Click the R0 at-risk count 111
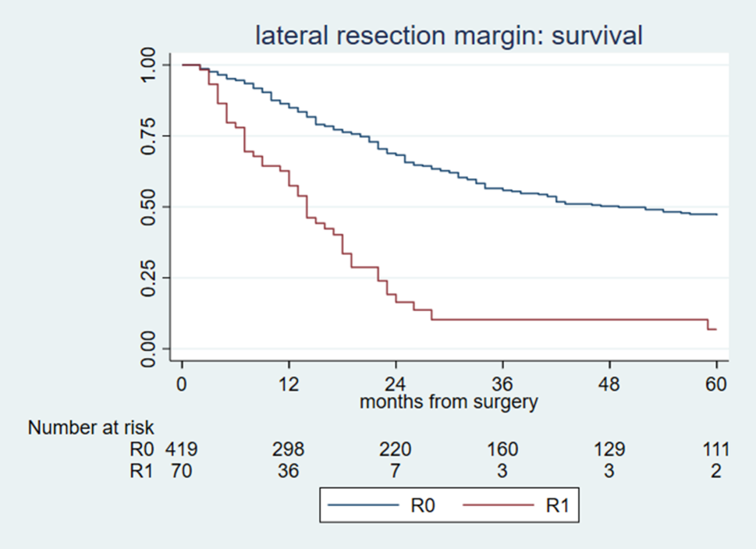The width and height of the screenshot is (756, 549). click(715, 449)
